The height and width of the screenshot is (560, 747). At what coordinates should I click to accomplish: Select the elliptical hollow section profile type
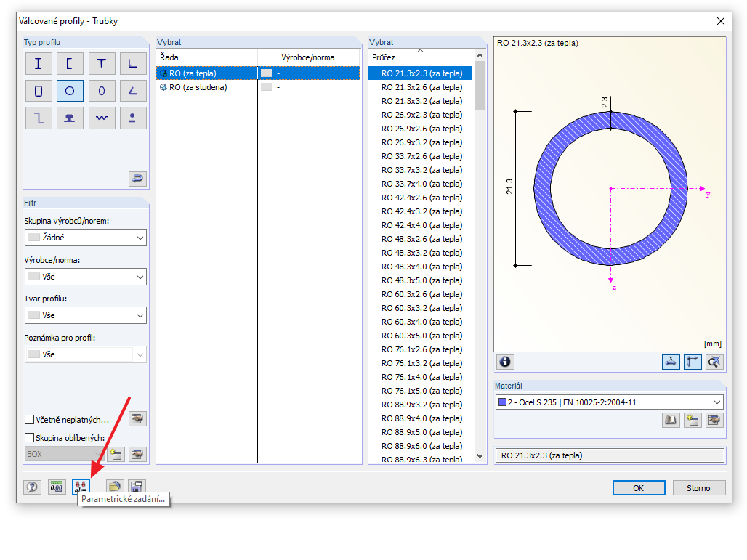(102, 91)
